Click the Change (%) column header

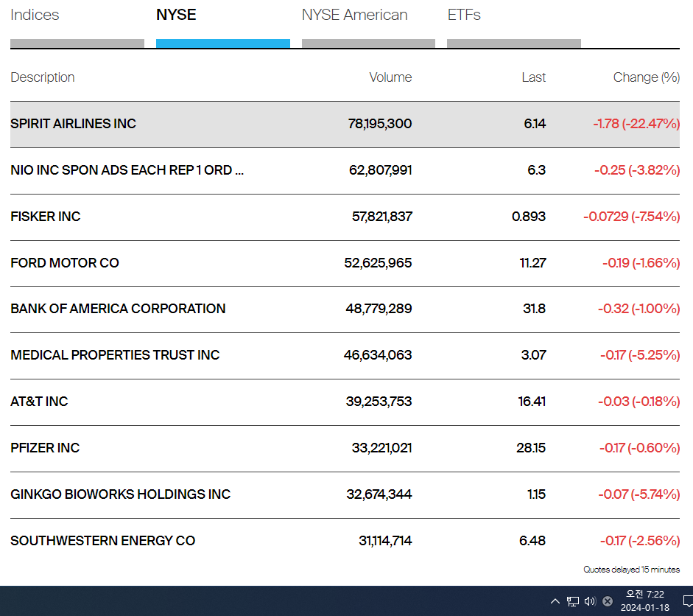click(x=646, y=77)
